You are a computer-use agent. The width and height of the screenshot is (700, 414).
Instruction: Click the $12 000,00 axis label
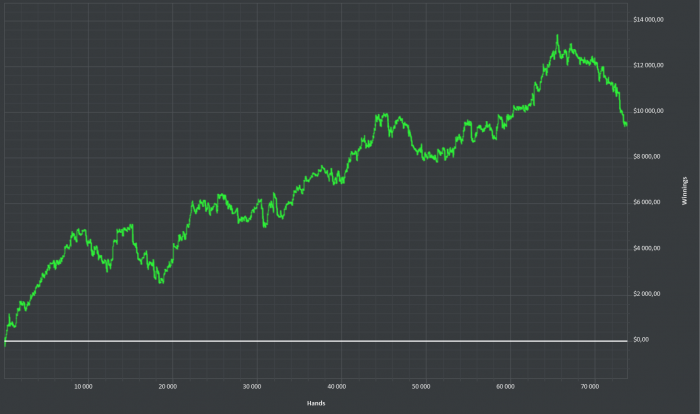tap(648, 65)
